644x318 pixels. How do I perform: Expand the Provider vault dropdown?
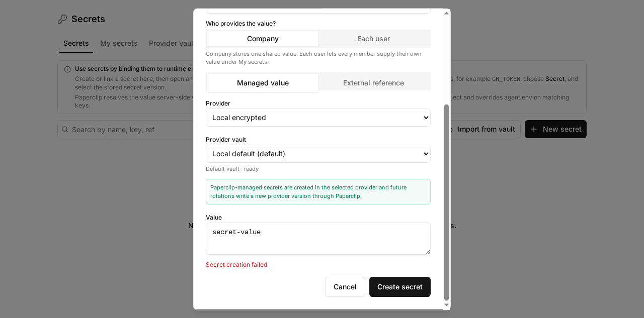tap(318, 154)
